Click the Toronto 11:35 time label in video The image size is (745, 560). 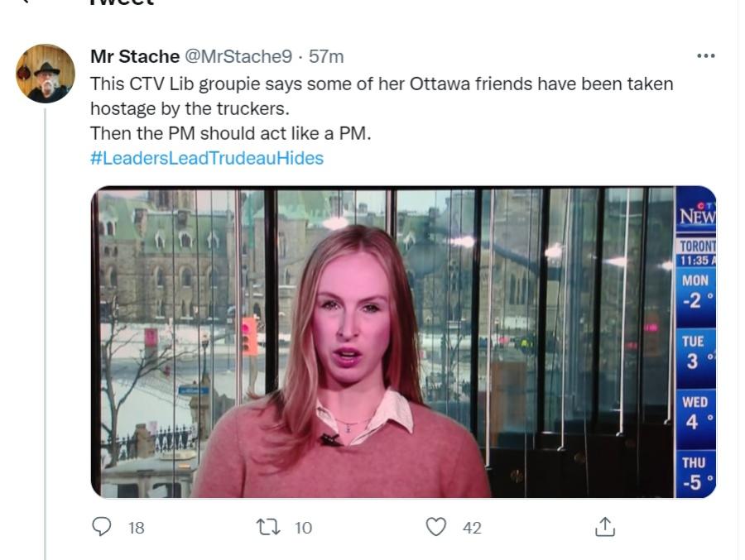pyautogui.click(x=698, y=253)
